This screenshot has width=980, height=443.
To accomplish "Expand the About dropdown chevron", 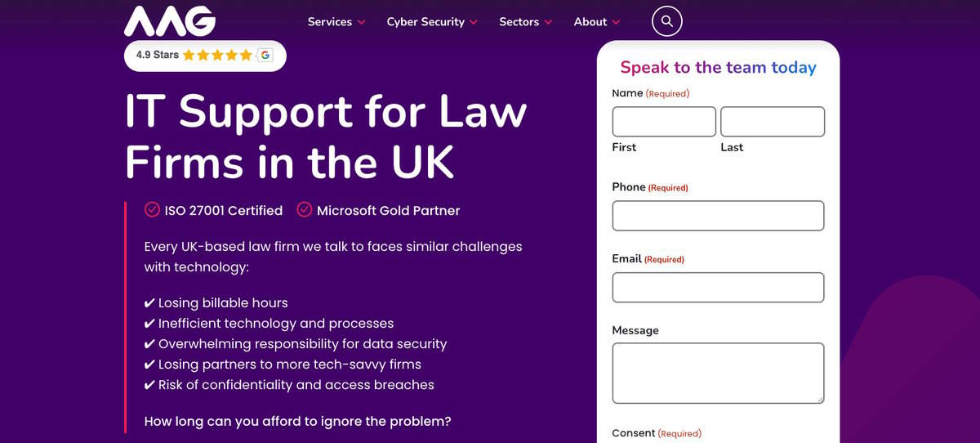I will (616, 22).
